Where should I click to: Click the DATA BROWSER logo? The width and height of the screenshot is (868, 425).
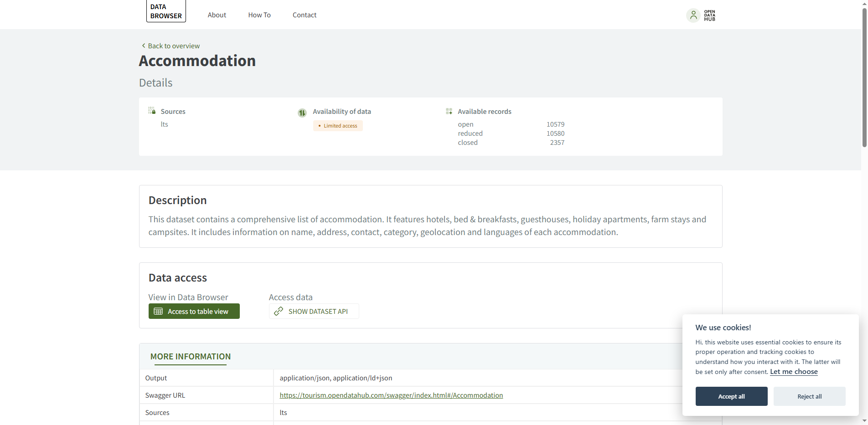click(x=165, y=10)
